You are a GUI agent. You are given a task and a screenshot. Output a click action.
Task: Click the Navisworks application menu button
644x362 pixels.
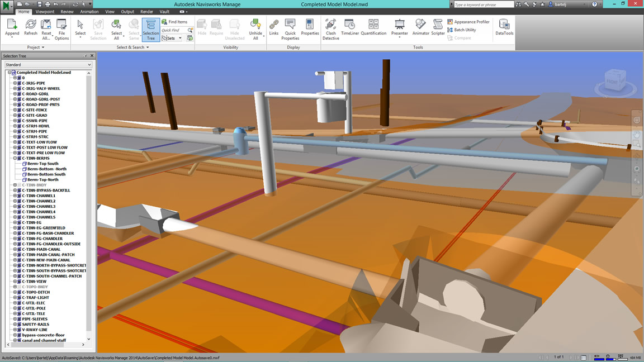(6, 6)
